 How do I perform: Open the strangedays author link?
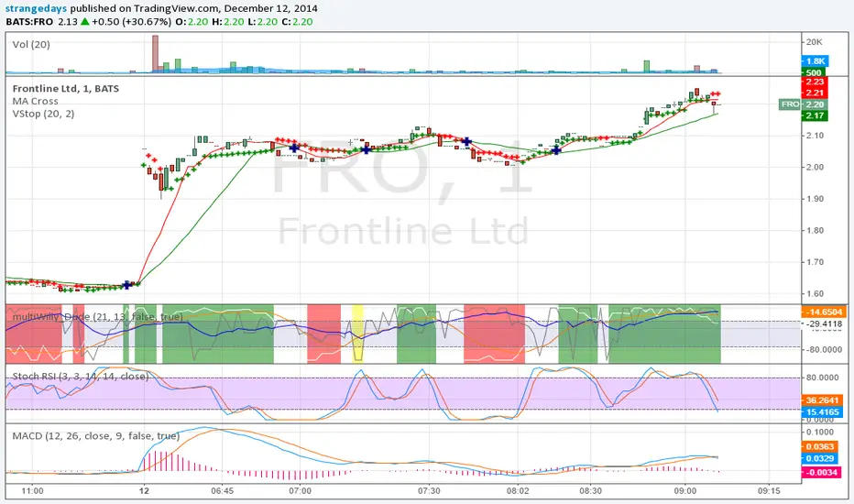[x=36, y=9]
